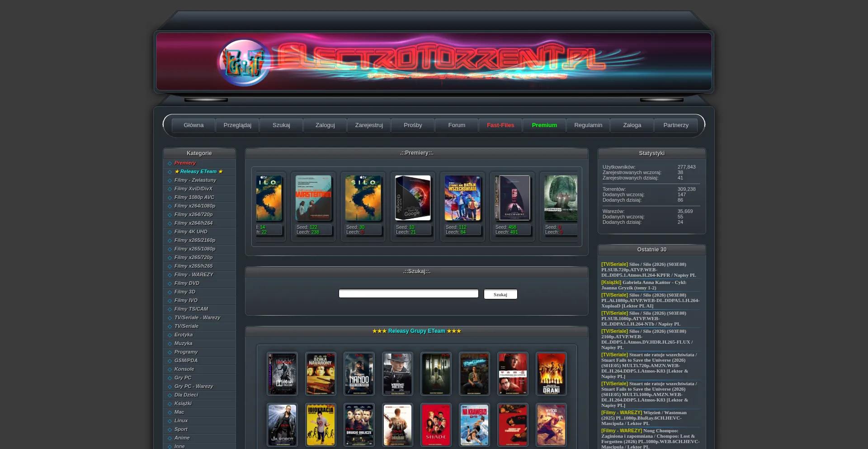The image size is (868, 449).
Task: Open the Zarejestruj registration page
Action: [x=369, y=125]
